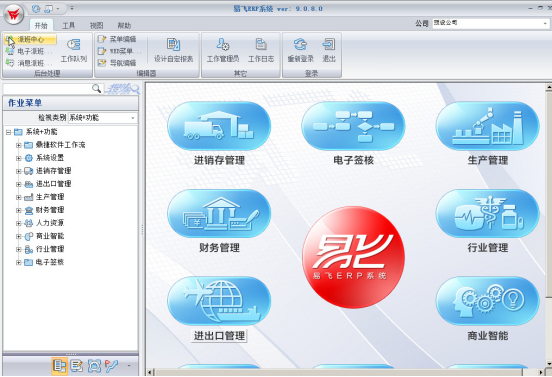Click the flag route icon in bottom bar

point(111,366)
